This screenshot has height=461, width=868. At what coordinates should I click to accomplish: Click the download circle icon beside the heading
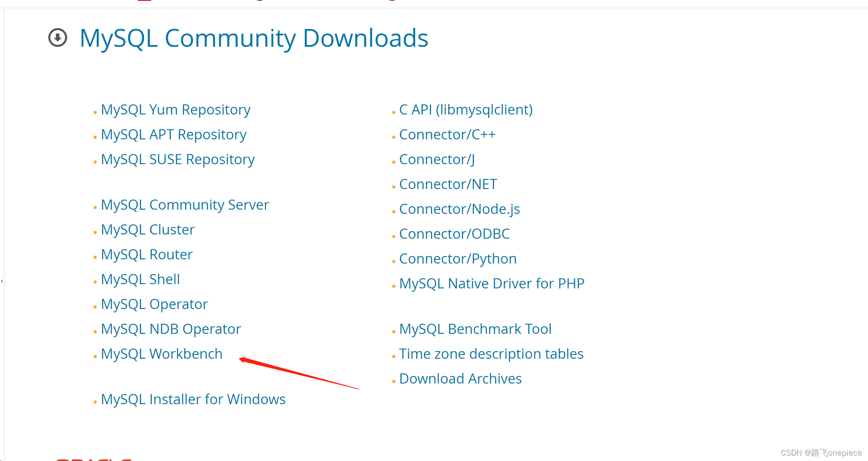click(58, 38)
